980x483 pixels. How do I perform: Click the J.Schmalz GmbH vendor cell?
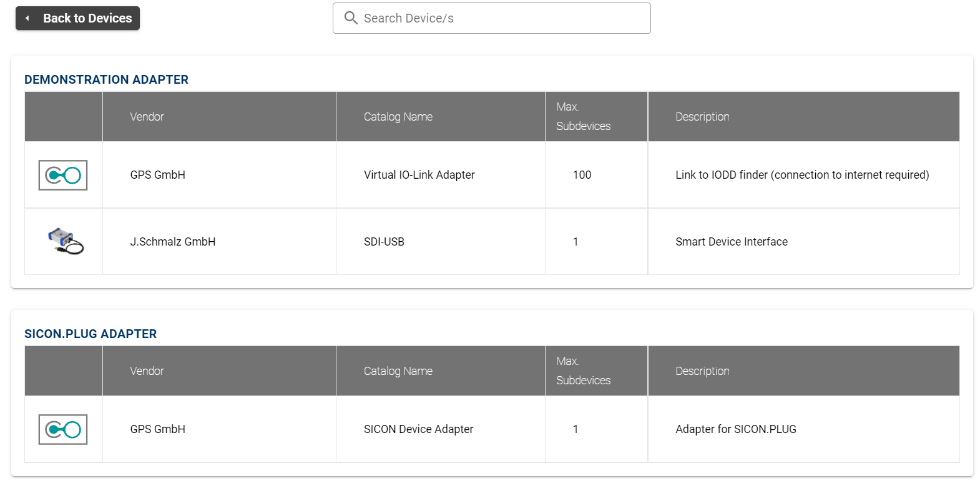click(173, 242)
